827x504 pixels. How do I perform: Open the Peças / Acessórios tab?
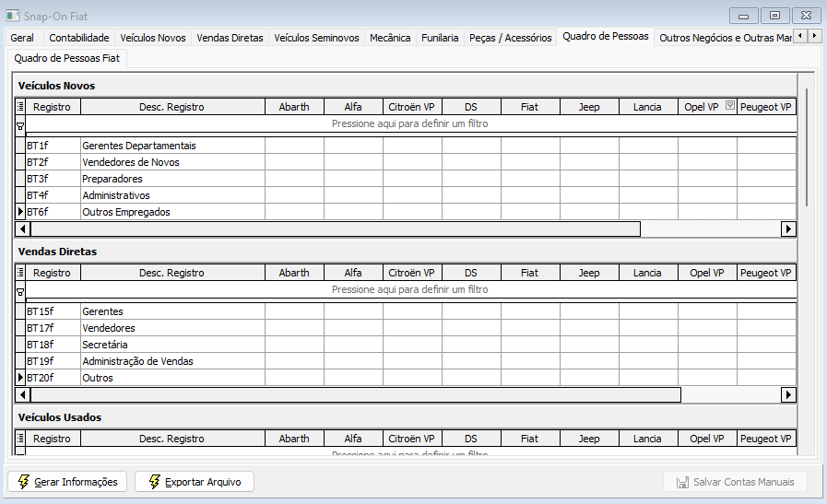511,38
